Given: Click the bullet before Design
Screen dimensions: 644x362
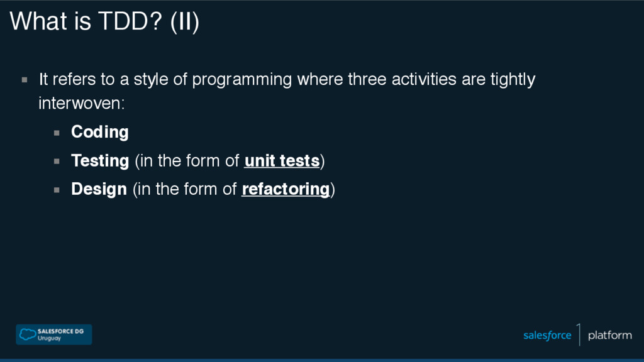Looking at the screenshot, I should (57, 190).
